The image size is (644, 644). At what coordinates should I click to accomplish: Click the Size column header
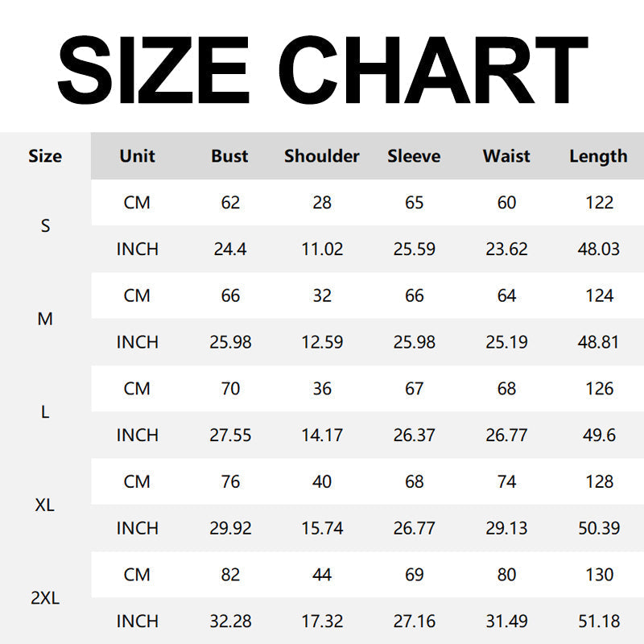pyautogui.click(x=45, y=156)
